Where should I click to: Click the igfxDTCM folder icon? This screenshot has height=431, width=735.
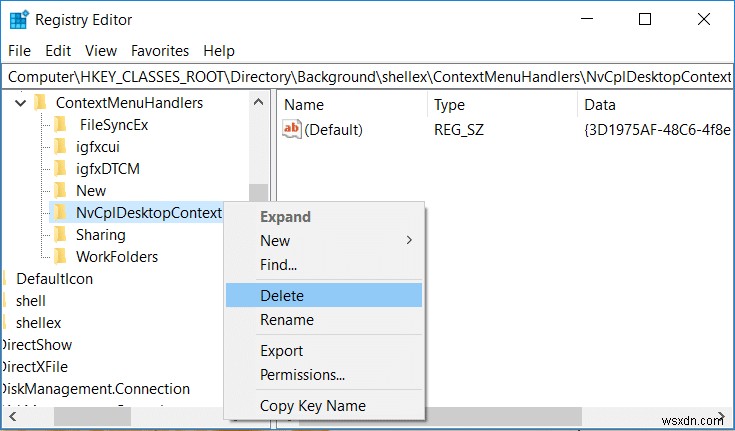61,169
